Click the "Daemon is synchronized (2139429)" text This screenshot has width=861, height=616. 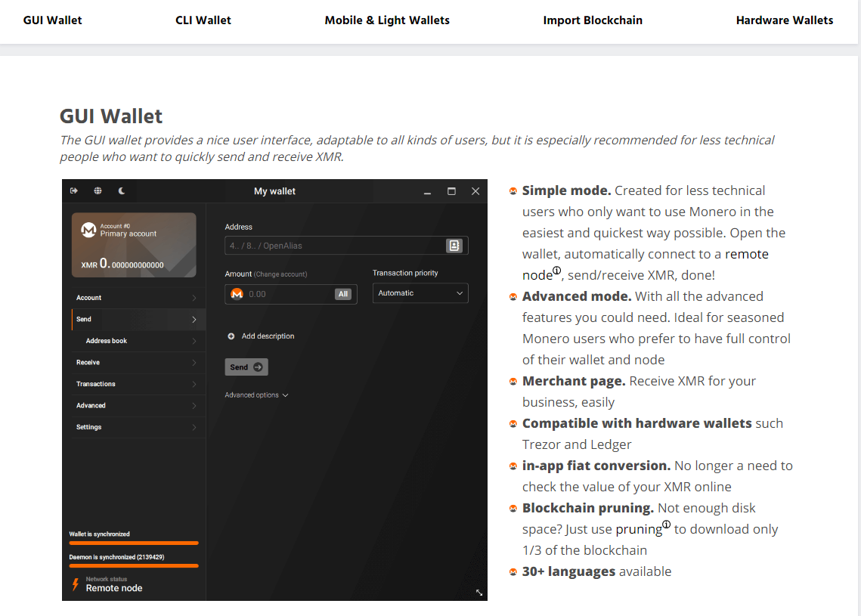click(x=116, y=557)
